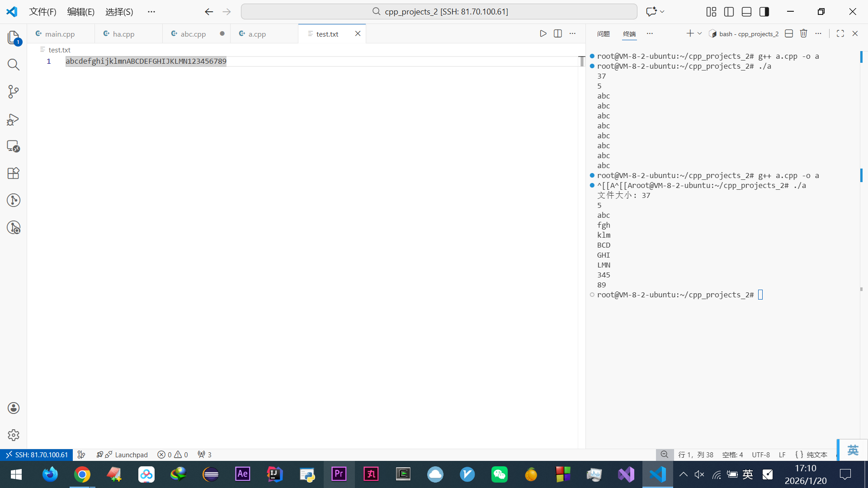Screen dimensions: 868x488
Task: Click the UTF-8 encoding status item
Action: (761, 455)
